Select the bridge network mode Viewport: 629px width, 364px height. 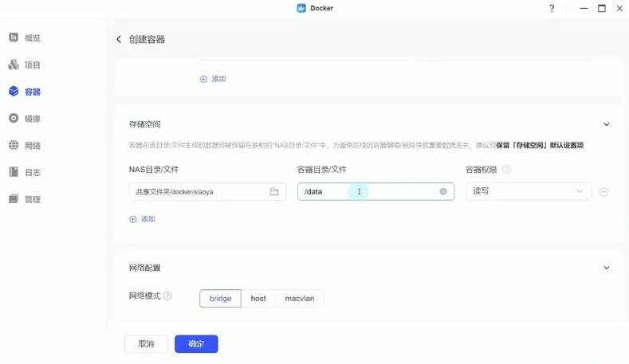(220, 299)
